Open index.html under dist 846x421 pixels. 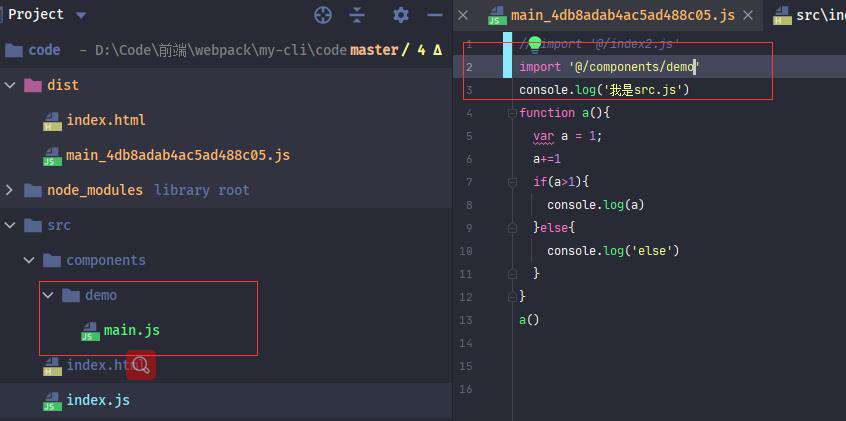click(106, 120)
